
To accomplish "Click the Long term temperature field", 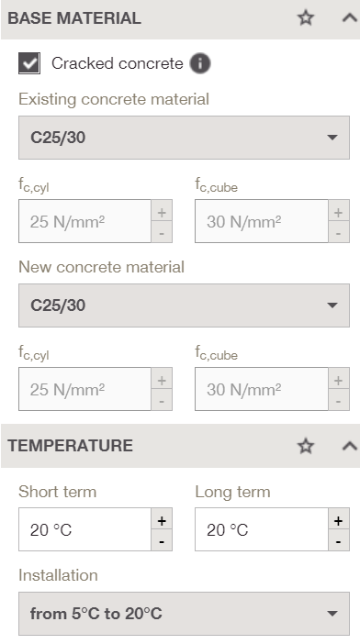I will (262, 529).
